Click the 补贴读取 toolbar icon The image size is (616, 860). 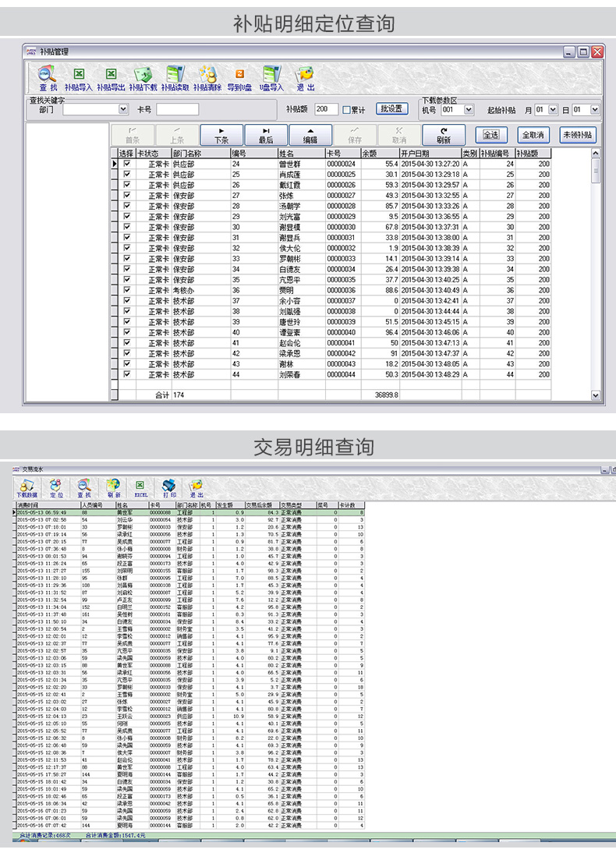[175, 75]
